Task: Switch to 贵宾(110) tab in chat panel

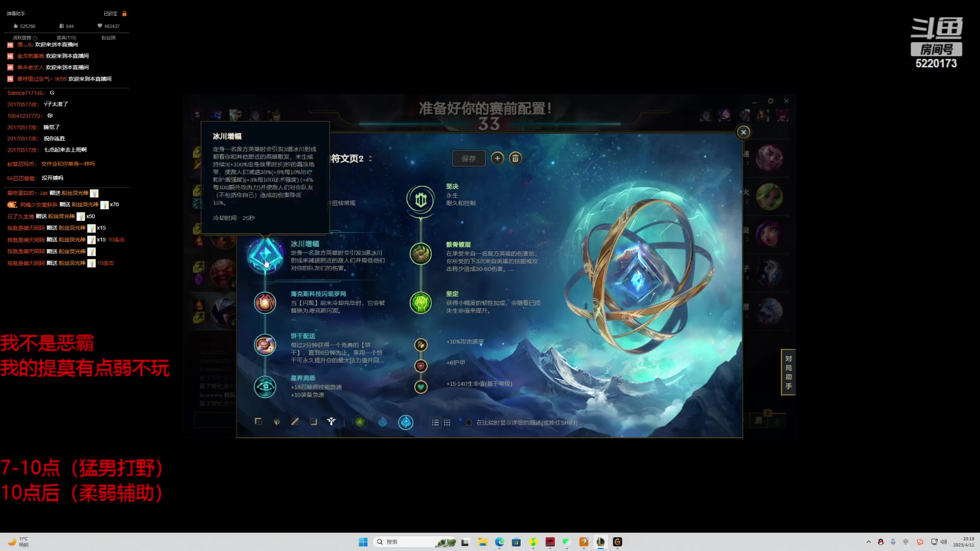Action: (x=66, y=38)
